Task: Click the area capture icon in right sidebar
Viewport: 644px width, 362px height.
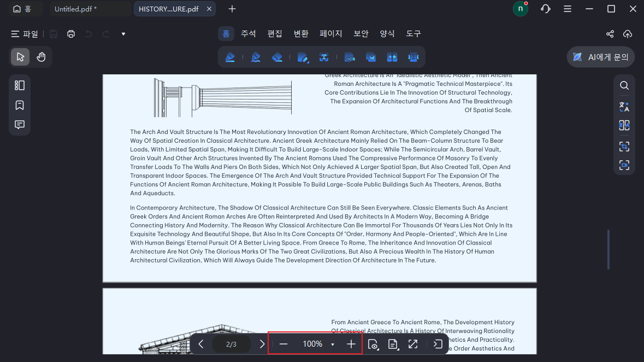Action: point(624,147)
